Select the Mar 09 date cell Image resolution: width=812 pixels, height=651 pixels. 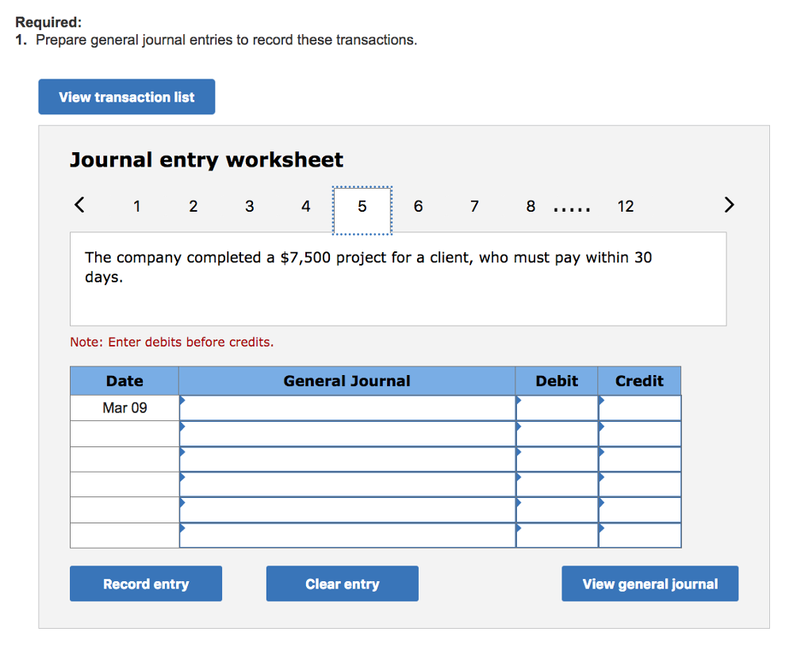pyautogui.click(x=124, y=408)
